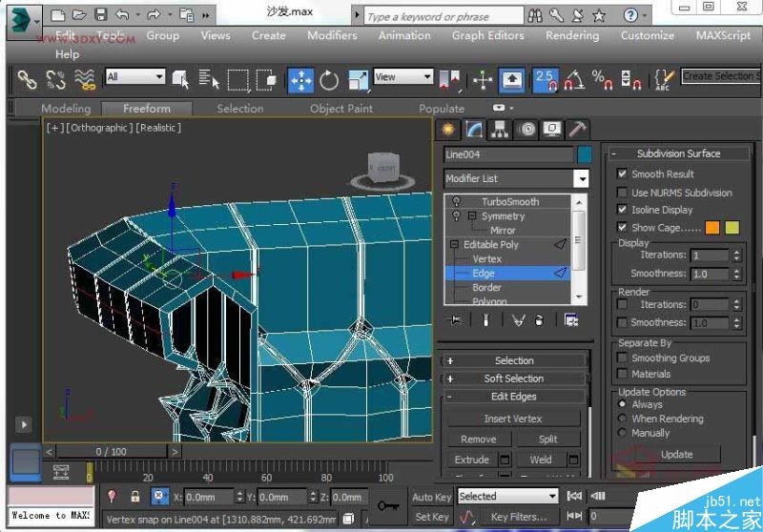Click the Pin Stack icon
Viewport: 763px width, 532px height.
(x=456, y=320)
